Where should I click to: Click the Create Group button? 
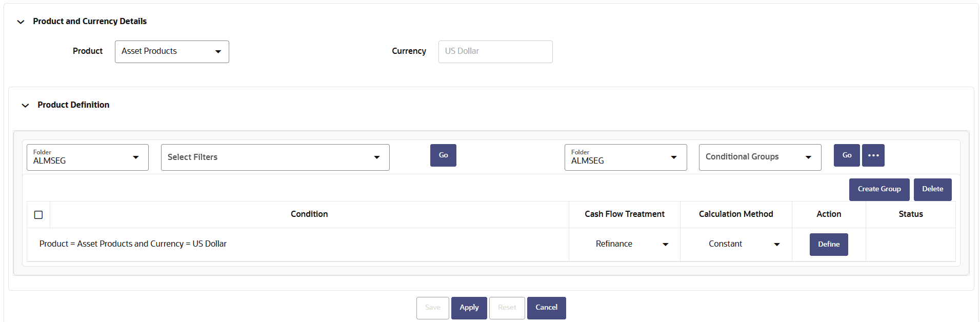pyautogui.click(x=879, y=189)
